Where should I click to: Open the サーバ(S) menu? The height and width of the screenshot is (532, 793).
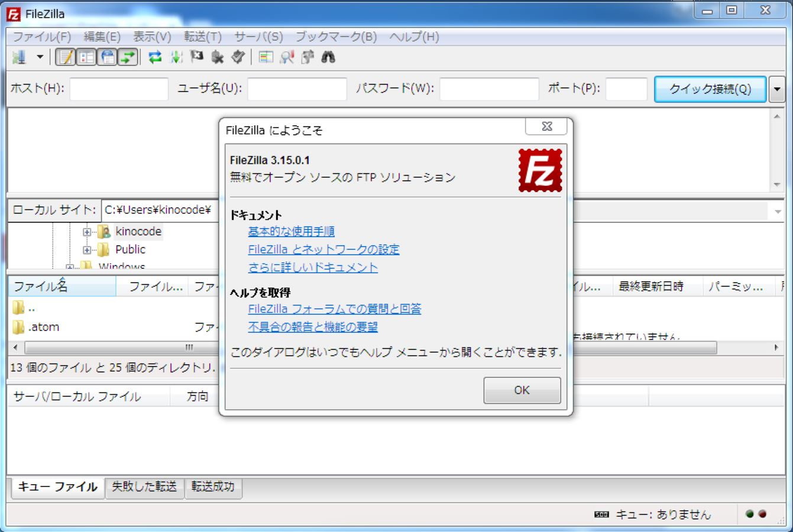coord(258,37)
